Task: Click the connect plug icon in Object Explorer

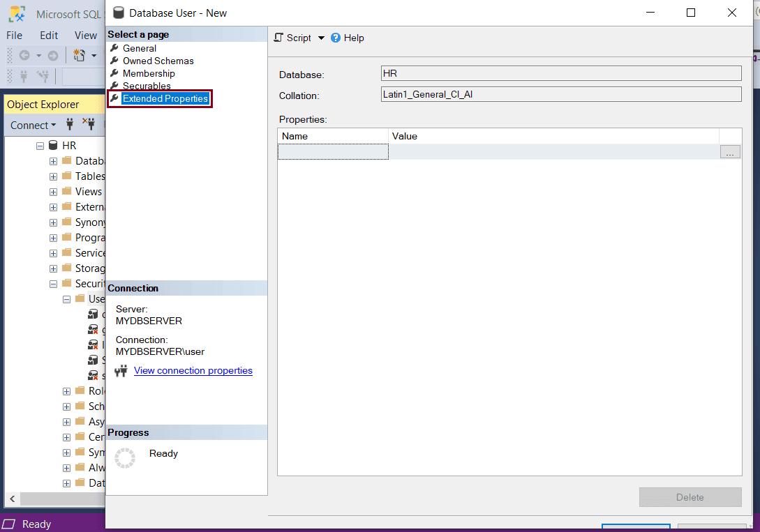Action: tap(69, 125)
